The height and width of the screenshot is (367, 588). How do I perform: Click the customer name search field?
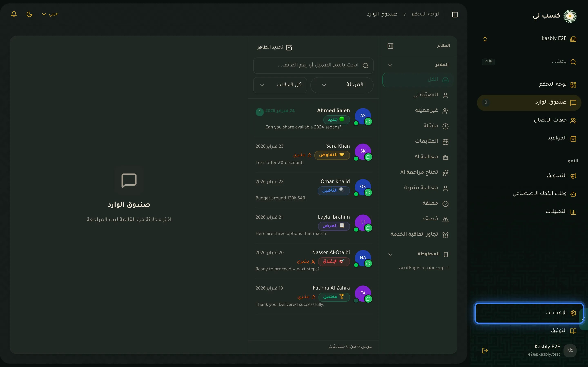tap(313, 65)
